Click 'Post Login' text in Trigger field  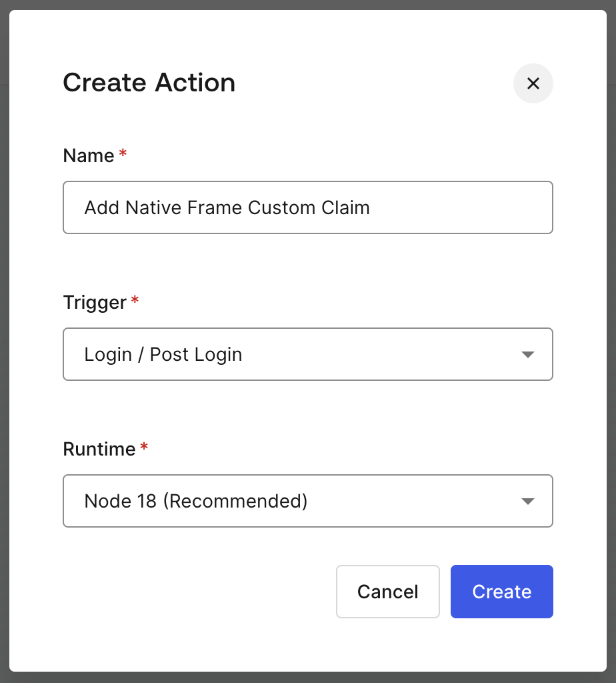[196, 355]
